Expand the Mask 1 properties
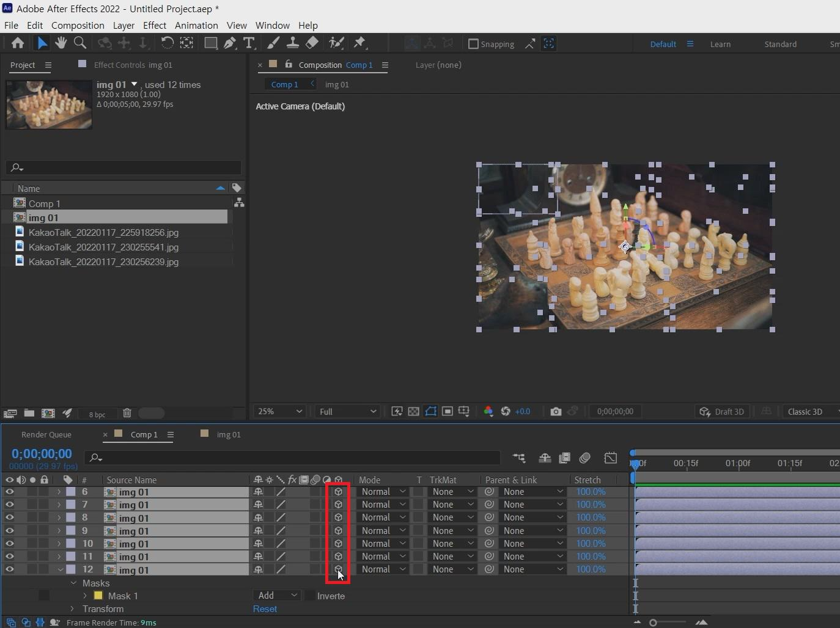840x628 pixels. pos(85,596)
